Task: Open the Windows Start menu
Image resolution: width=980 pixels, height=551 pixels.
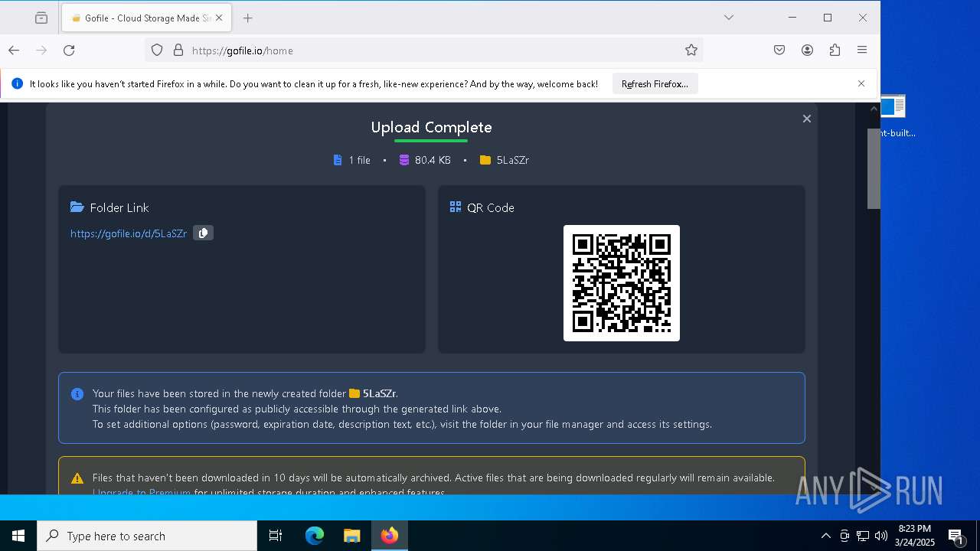Action: click(x=18, y=536)
